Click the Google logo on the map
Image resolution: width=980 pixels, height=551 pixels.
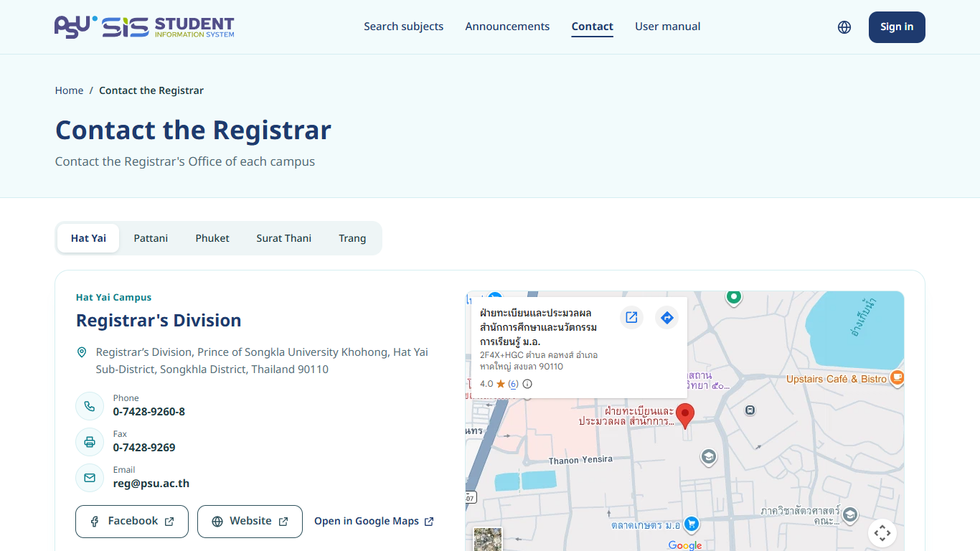pyautogui.click(x=685, y=545)
